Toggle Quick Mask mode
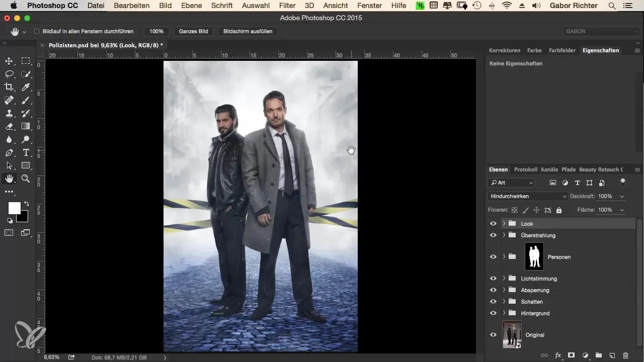Image resolution: width=644 pixels, height=362 pixels. (x=9, y=233)
